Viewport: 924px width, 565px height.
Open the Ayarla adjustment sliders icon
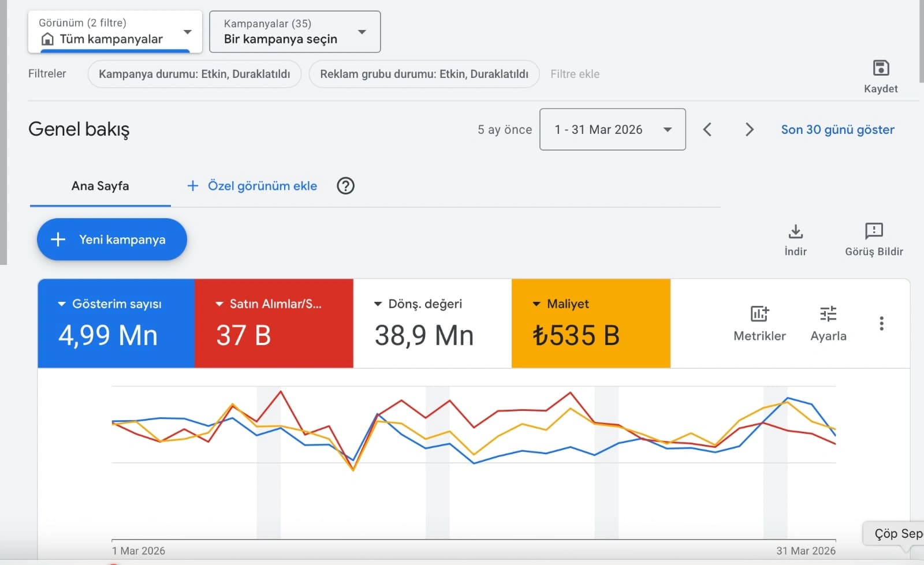pos(828,313)
